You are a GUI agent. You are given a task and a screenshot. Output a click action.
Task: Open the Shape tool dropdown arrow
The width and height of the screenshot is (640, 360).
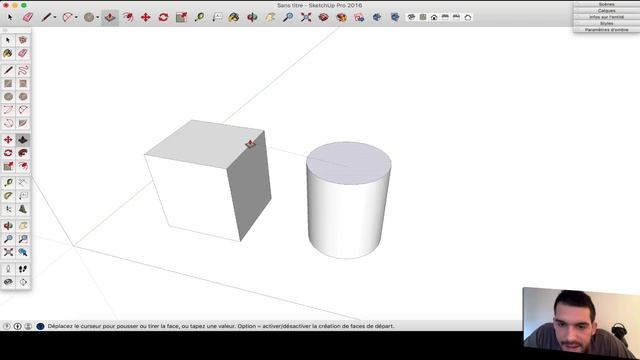click(98, 17)
